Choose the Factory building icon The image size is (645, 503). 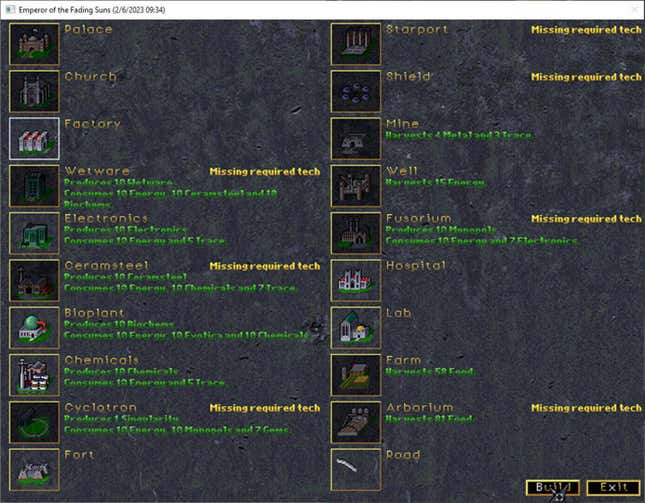tap(34, 139)
